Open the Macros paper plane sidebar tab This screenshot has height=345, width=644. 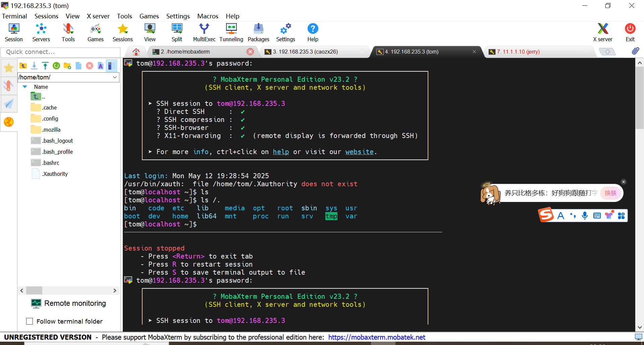9,104
